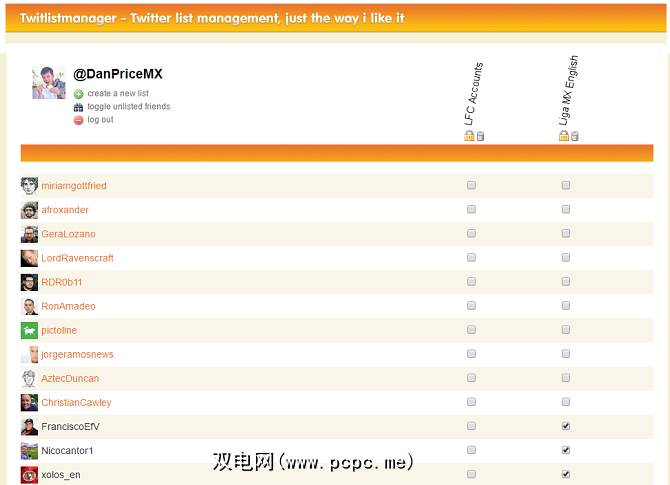
Task: Click GeraLozano avatar image
Action: (x=29, y=234)
